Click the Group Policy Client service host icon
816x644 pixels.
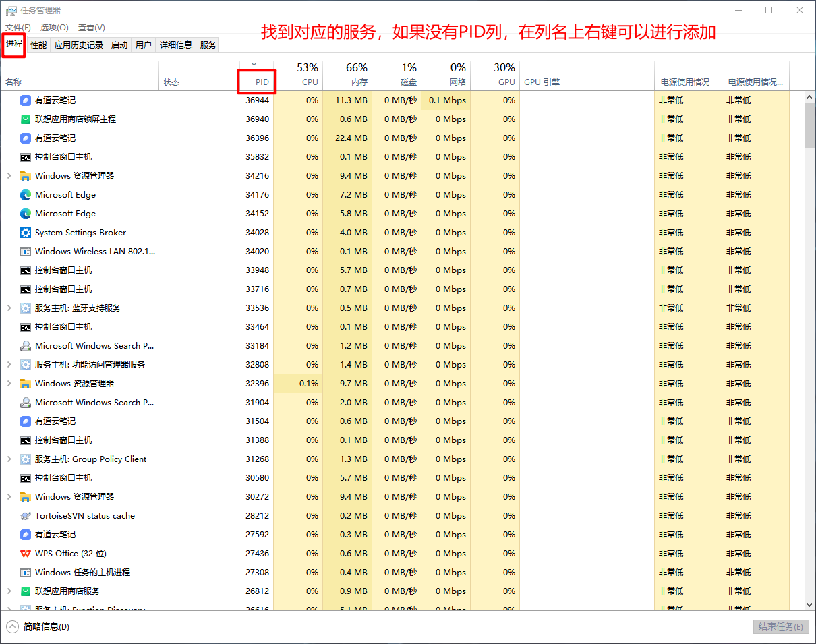pos(26,459)
